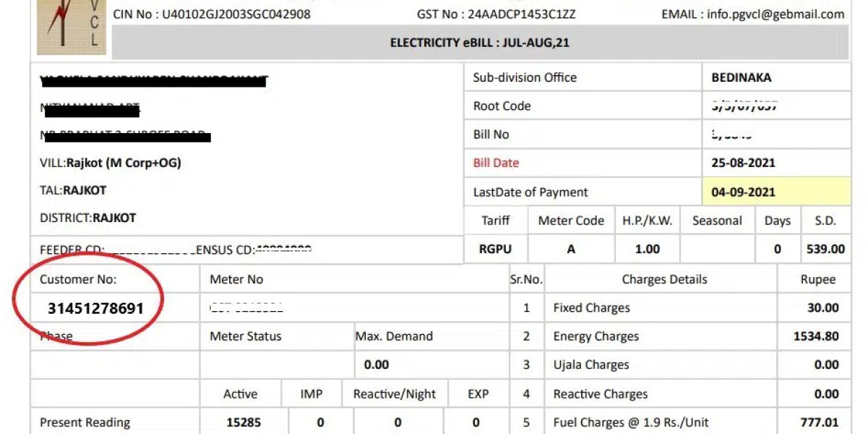Click the Meter Code value A
The width and height of the screenshot is (868, 434).
point(571,249)
